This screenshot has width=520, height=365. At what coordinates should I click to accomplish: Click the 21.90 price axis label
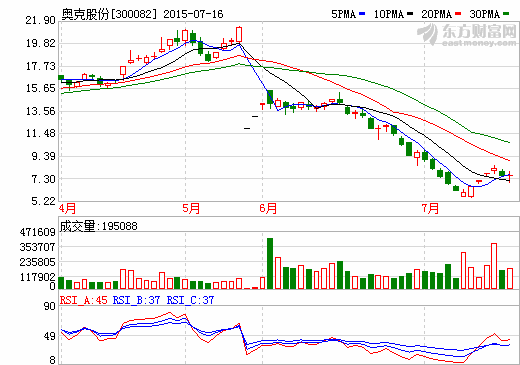(x=41, y=20)
